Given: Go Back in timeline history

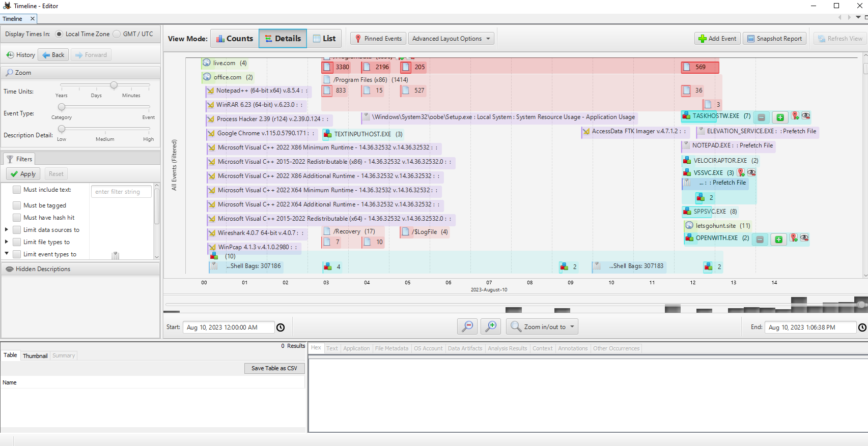Looking at the screenshot, I should (x=53, y=55).
